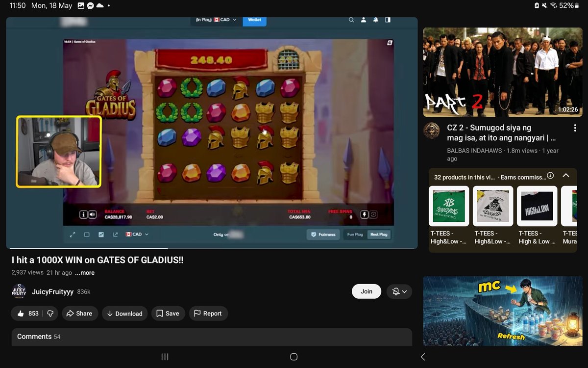The image size is (588, 368).
Task: Click game corner icon at top right
Action: pos(390,43)
